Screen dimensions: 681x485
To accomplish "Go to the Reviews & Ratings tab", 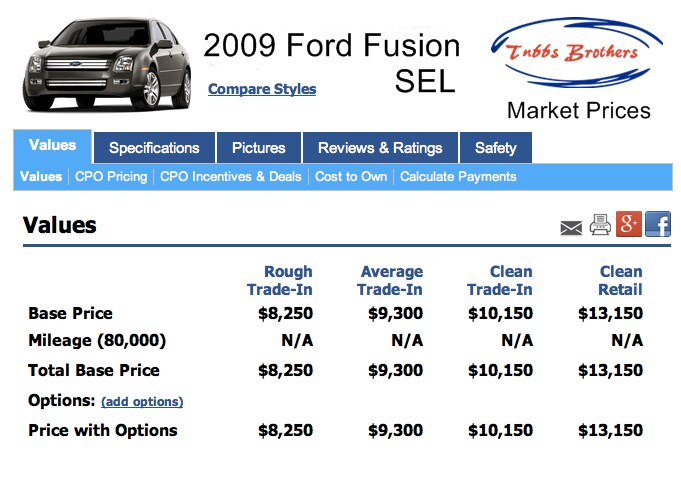I will point(380,148).
